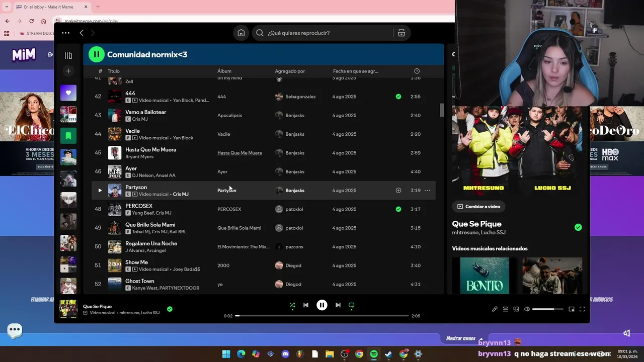This screenshot has width=644, height=362.
Task: Toggle saved checkmark in the now-playing bar
Action: [x=170, y=309]
